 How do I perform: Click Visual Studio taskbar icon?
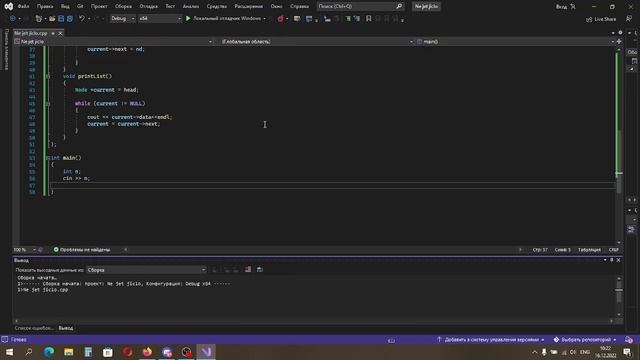coord(206,352)
